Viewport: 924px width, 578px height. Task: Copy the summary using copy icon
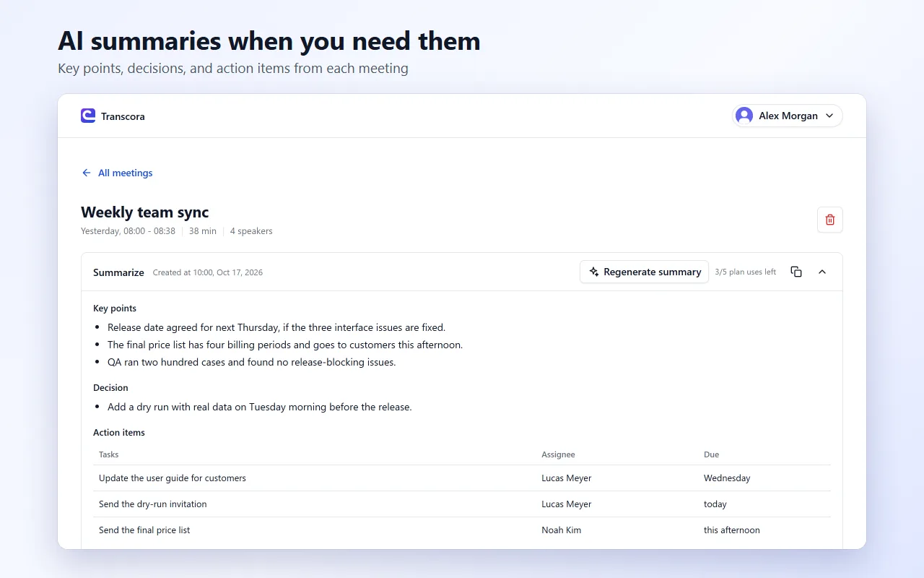796,272
